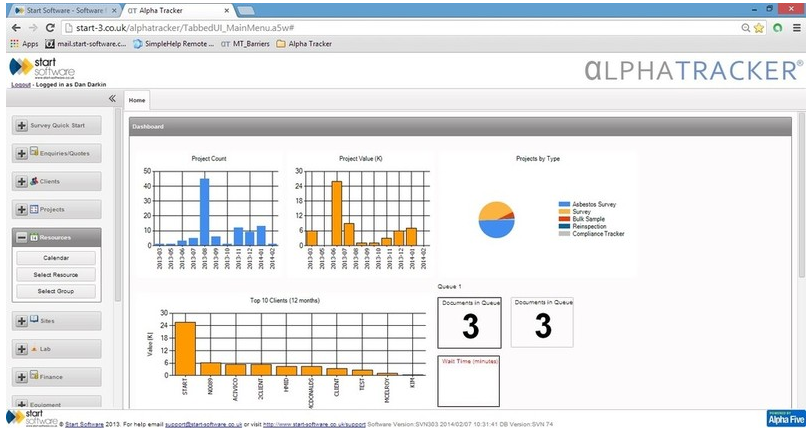This screenshot has height=433, width=812.
Task: Click the 'Compliance Tracker' legend text
Action: click(x=598, y=234)
